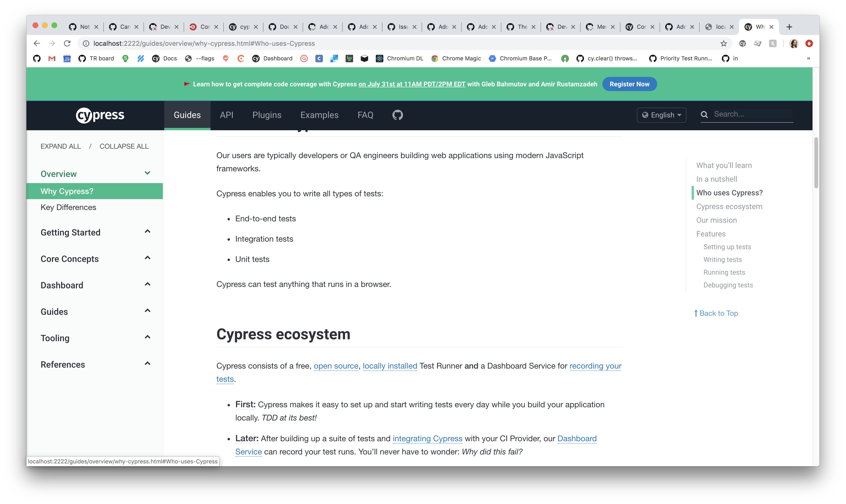The image size is (846, 504).
Task: Click the bookmark star in the address bar
Action: click(x=723, y=43)
